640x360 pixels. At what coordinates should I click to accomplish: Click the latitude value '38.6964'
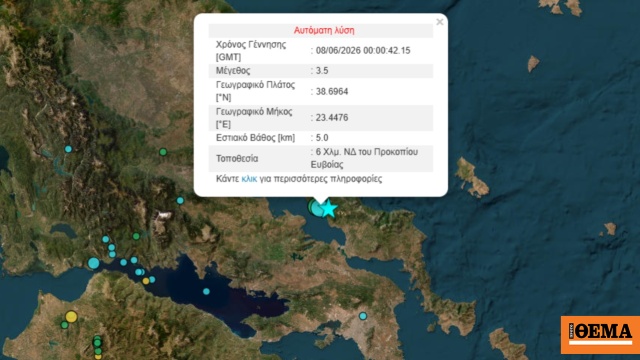click(332, 91)
